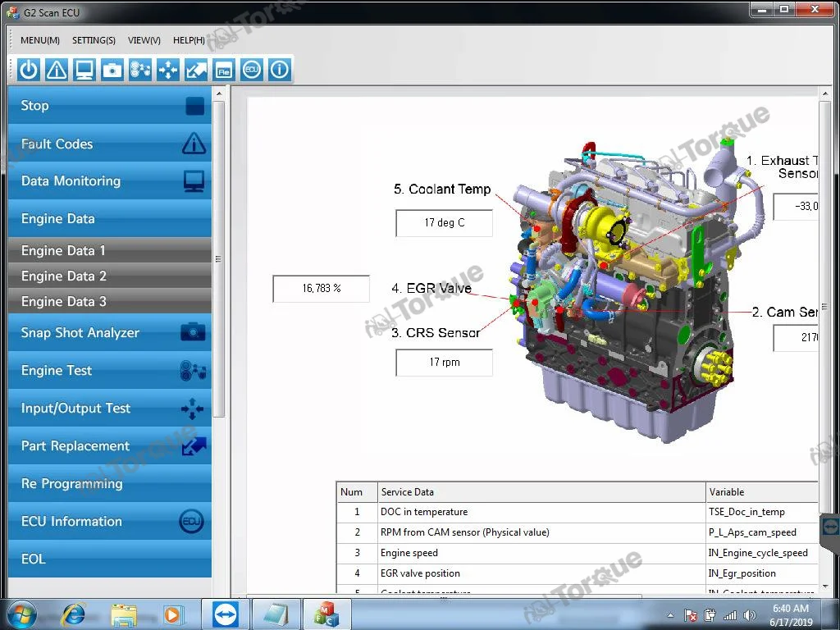Open the SETTING(S) menu
Screen dimensions: 840x630
point(94,40)
